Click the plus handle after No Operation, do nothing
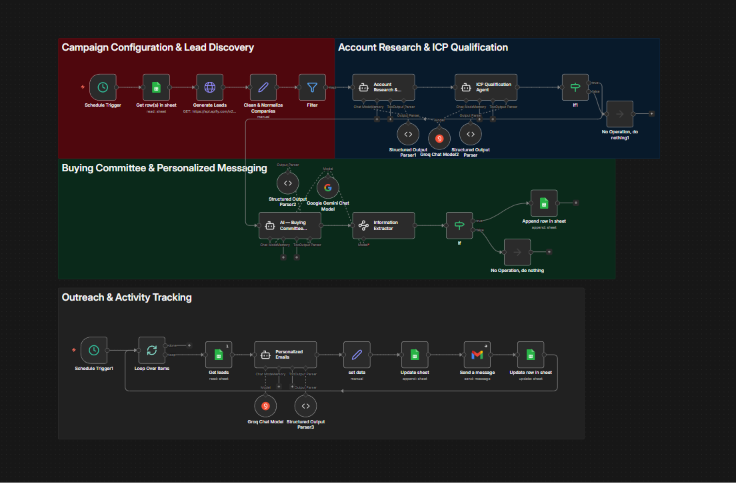 coord(549,252)
